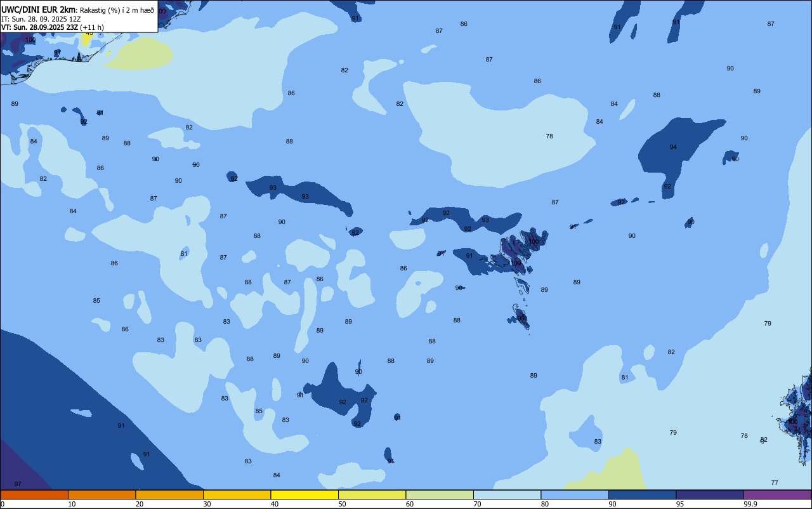
Task: Click the 60–70 light green legend swatch
Action: tap(440, 494)
